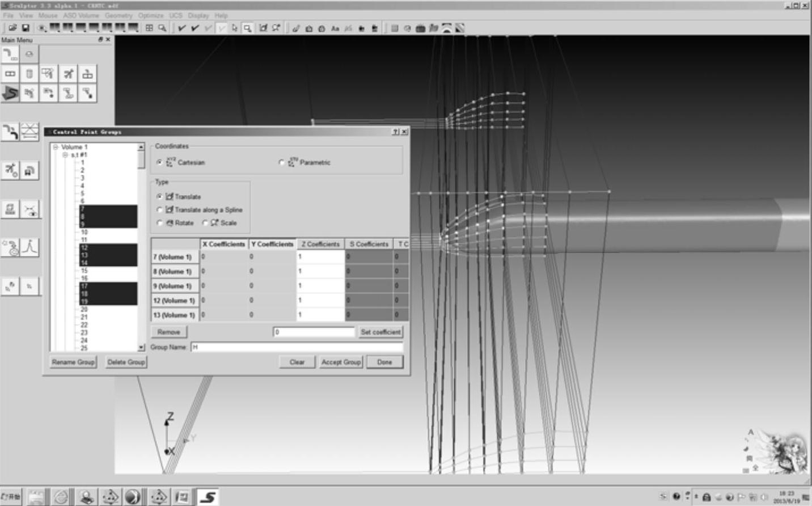Open the Geometry menu

(x=119, y=15)
